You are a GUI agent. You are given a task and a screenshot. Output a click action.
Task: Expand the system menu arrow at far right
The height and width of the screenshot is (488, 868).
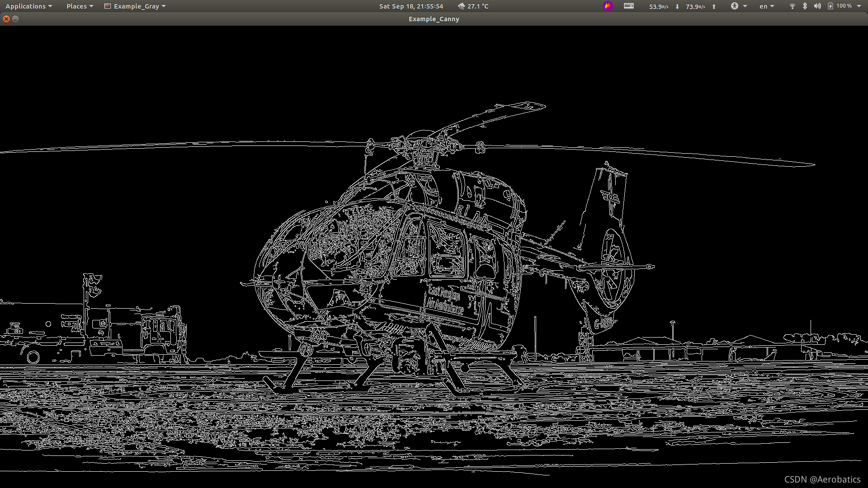(859, 6)
